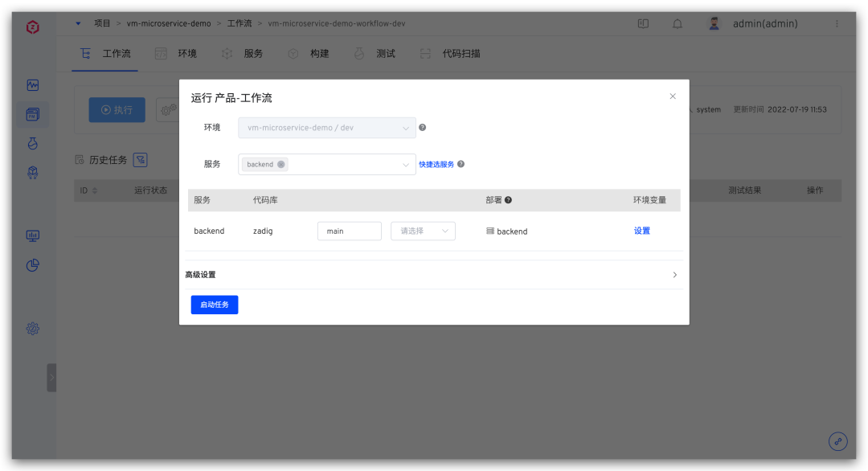This screenshot has width=868, height=471.
Task: Click the 工作流 breadcrumb link
Action: pyautogui.click(x=240, y=23)
